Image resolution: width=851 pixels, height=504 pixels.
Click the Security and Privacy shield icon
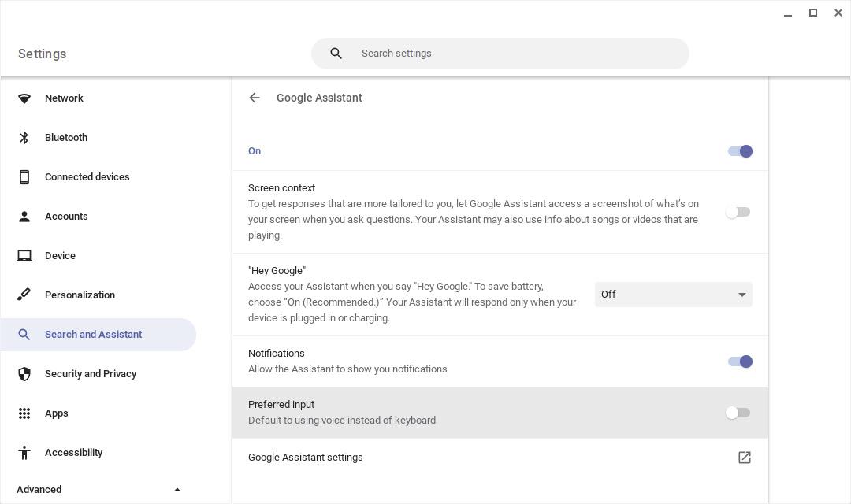[24, 374]
